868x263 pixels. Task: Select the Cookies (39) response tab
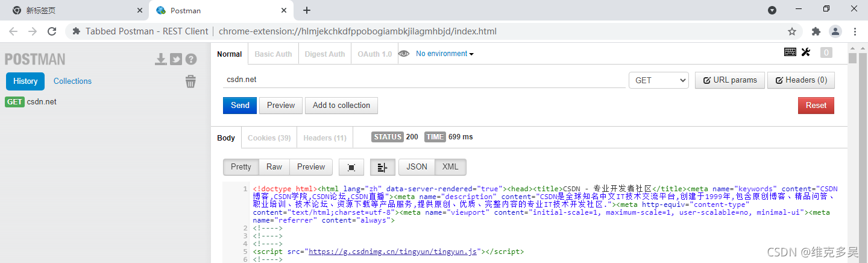pos(269,138)
